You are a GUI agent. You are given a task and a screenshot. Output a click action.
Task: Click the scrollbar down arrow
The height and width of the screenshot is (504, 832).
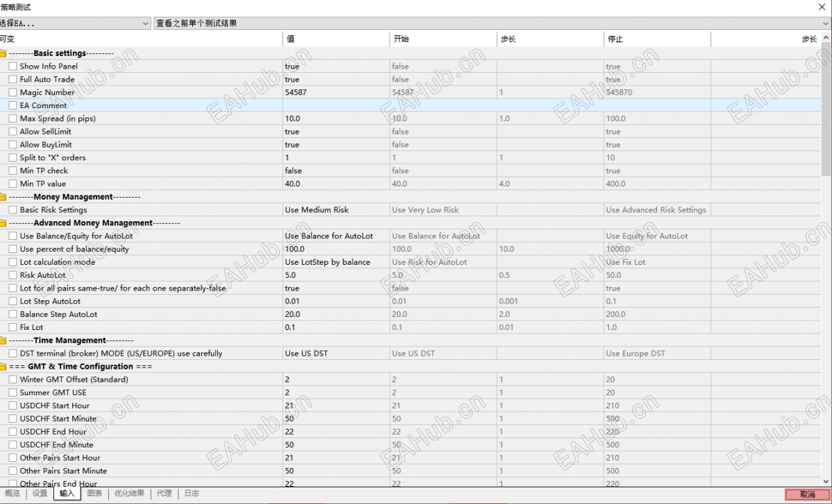pyautogui.click(x=826, y=482)
